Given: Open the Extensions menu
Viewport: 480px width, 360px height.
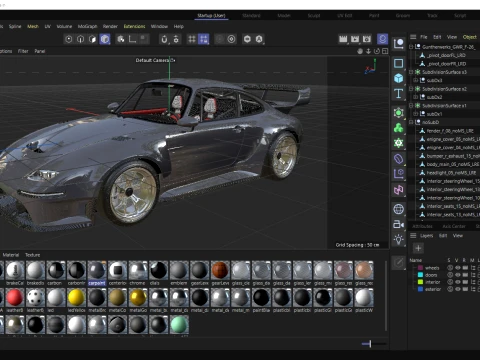Looking at the screenshot, I should (134, 26).
